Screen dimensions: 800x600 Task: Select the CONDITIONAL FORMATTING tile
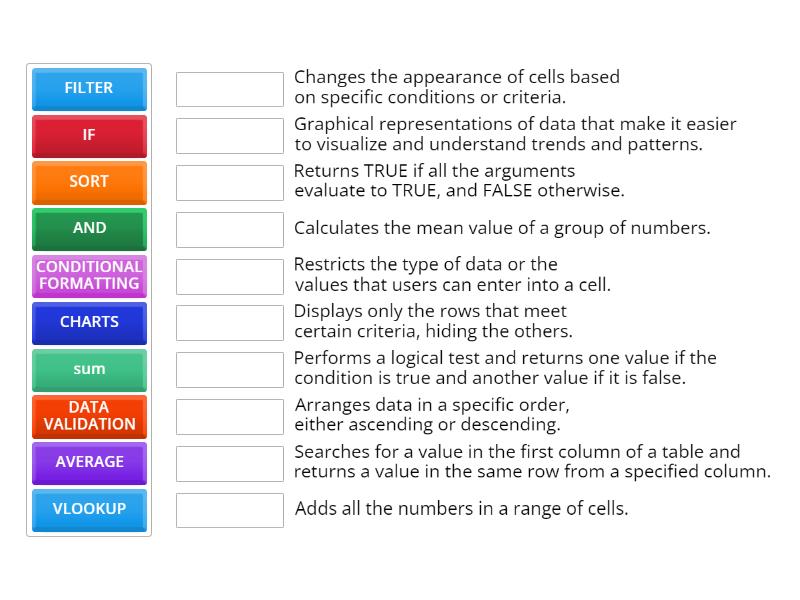89,275
